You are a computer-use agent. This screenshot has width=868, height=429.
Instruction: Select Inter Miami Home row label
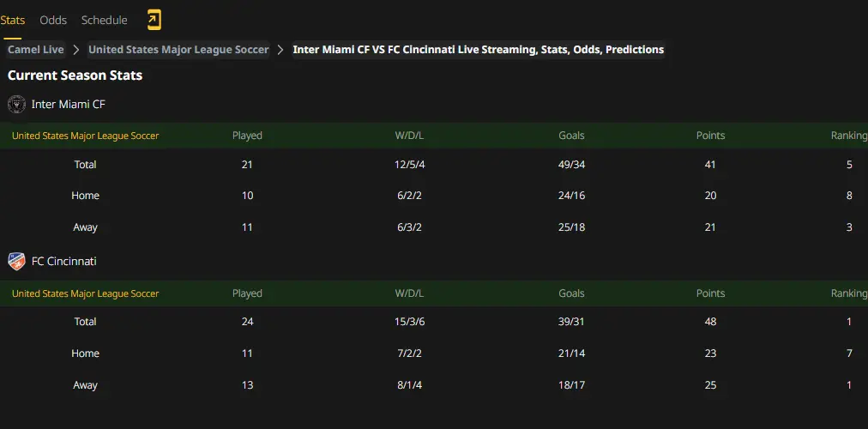click(85, 196)
